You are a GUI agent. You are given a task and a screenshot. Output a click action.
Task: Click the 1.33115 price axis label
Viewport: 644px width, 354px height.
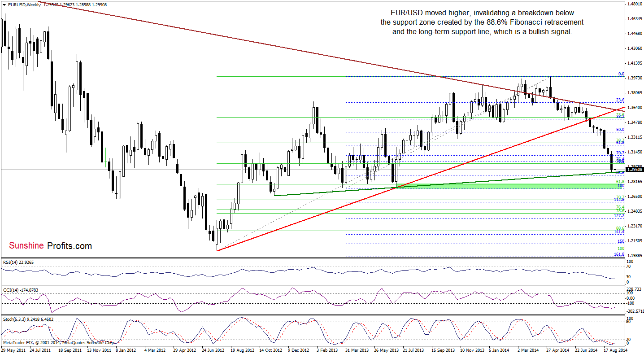tap(636, 137)
